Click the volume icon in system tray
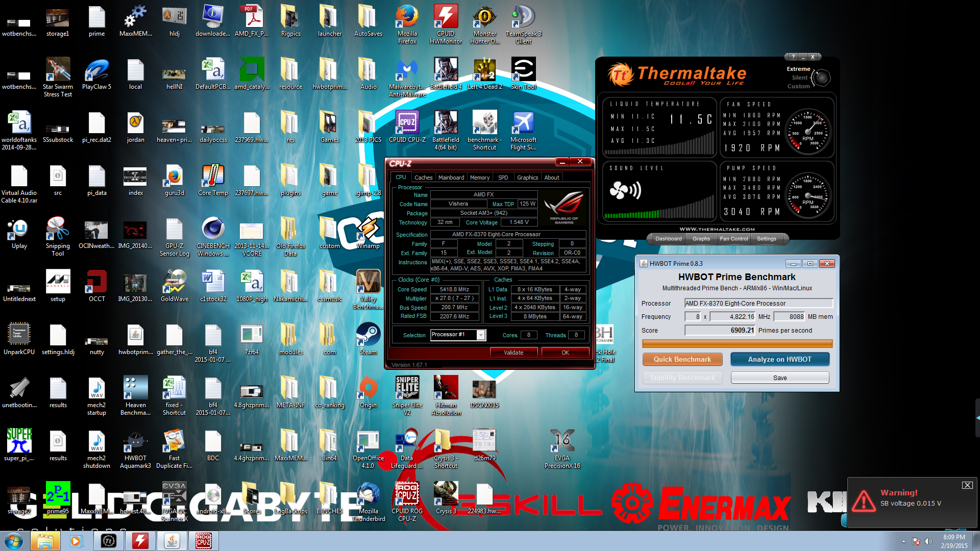 click(x=928, y=541)
